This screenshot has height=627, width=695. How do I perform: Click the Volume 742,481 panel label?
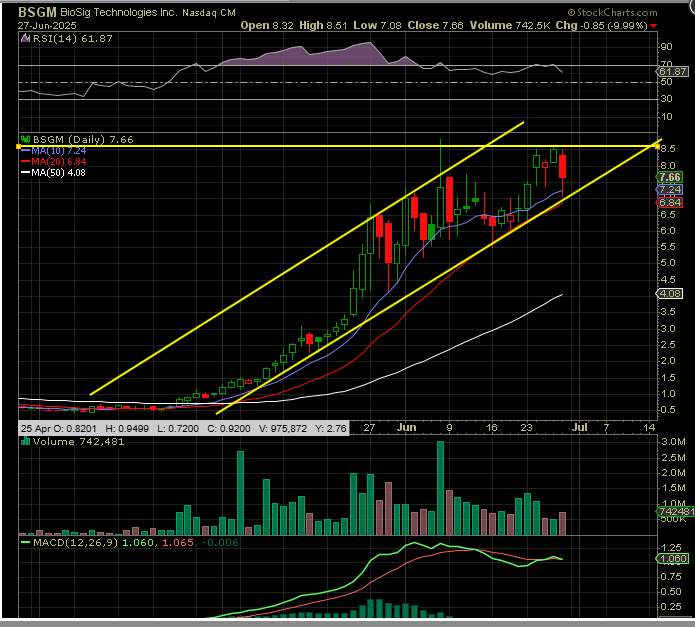click(x=78, y=441)
